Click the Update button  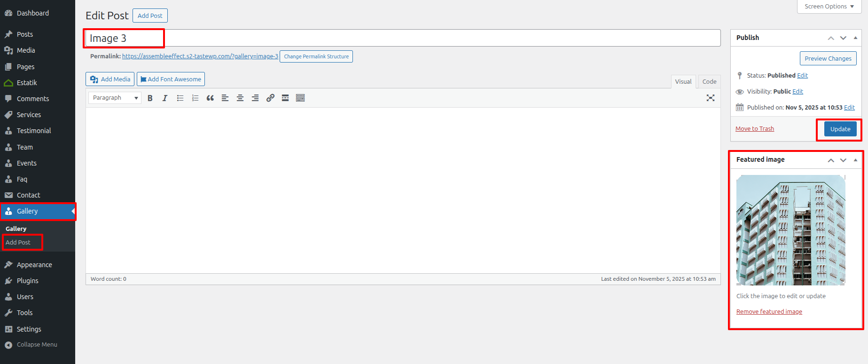click(840, 129)
